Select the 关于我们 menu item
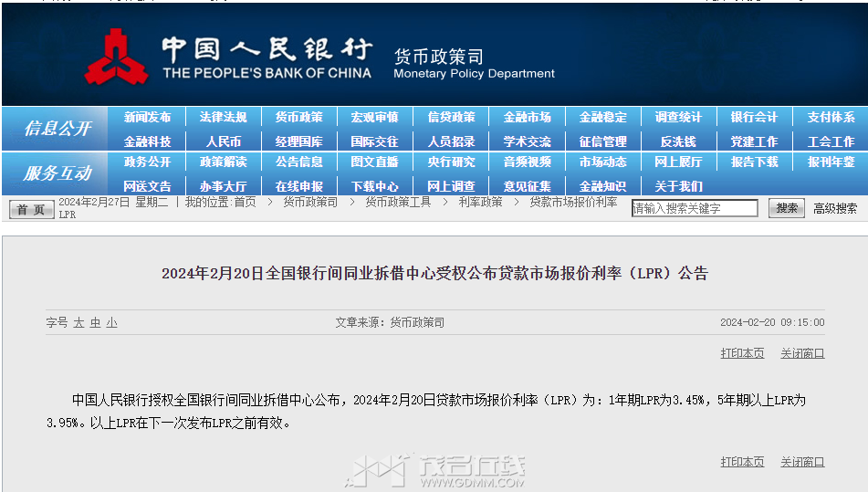This screenshot has width=868, height=492. click(678, 186)
